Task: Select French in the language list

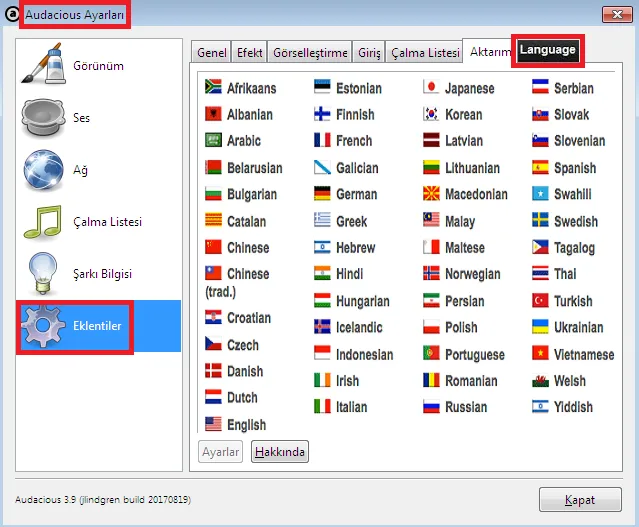Action: pos(343,141)
